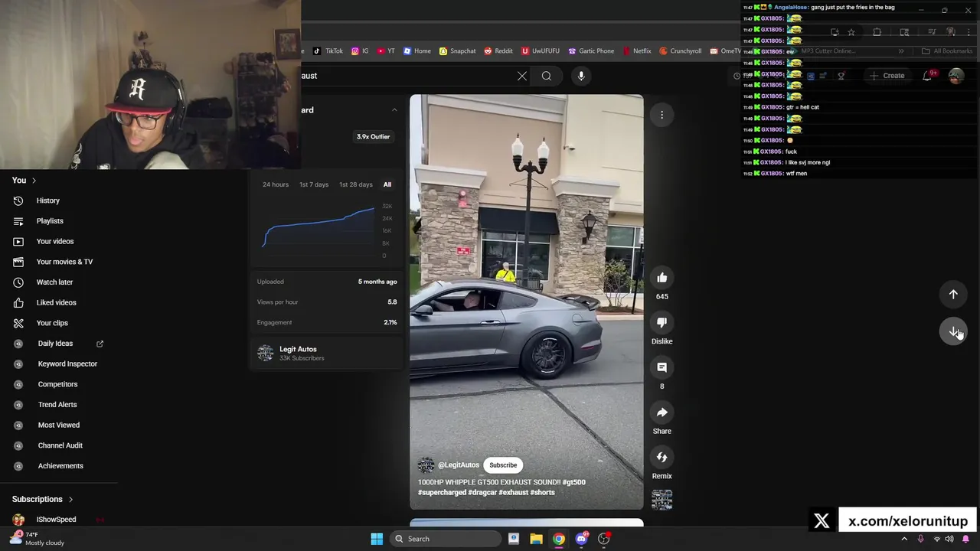
Task: Open UwUFUFU bookmark
Action: click(541, 51)
